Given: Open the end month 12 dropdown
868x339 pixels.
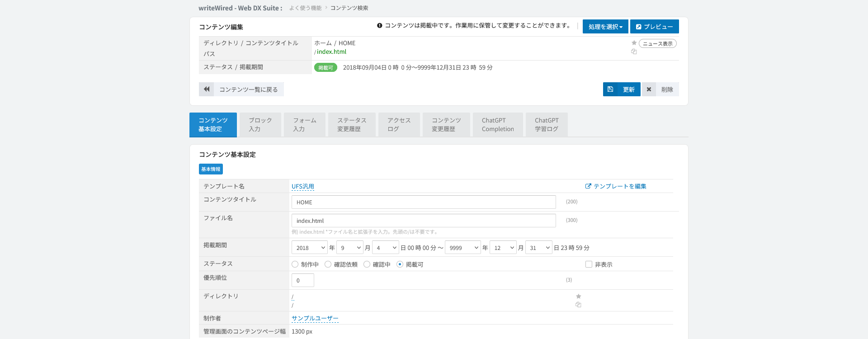Looking at the screenshot, I should tap(503, 248).
